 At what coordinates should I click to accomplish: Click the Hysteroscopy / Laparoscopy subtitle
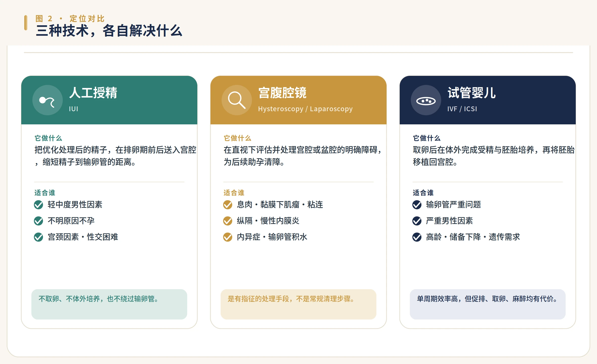305,109
